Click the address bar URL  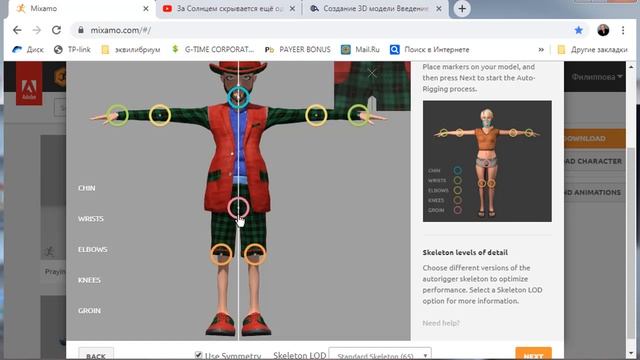(x=121, y=30)
